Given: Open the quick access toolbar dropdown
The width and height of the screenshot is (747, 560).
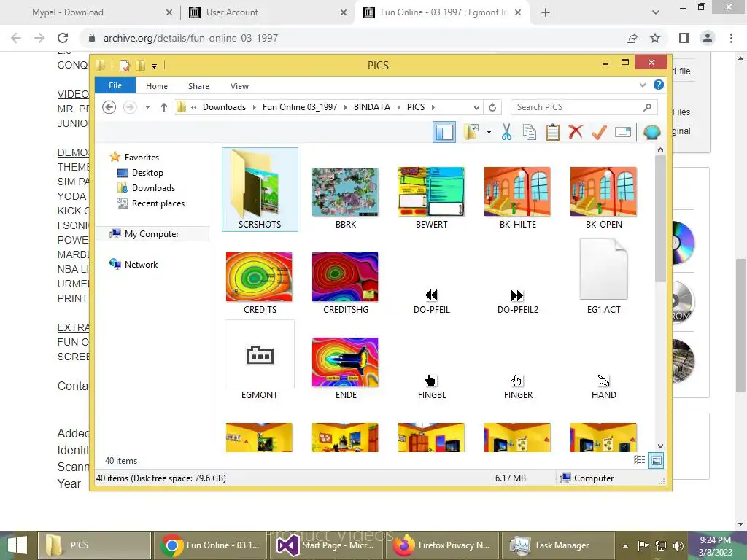Looking at the screenshot, I should pyautogui.click(x=155, y=66).
